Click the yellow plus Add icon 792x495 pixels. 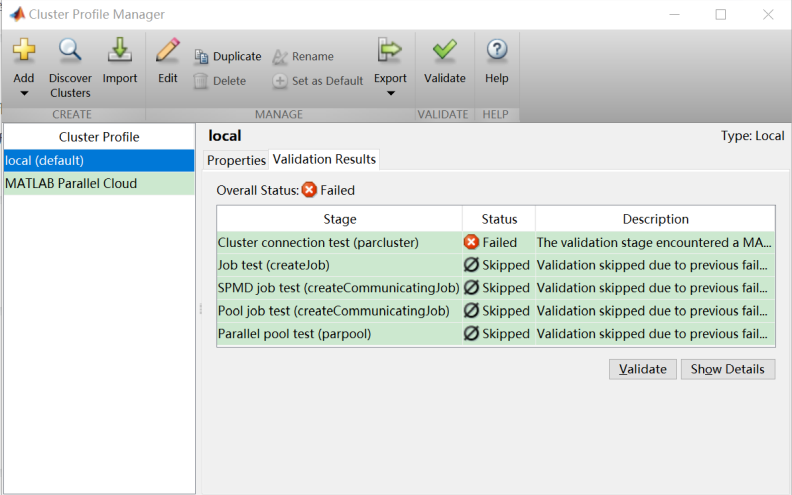[x=24, y=50]
